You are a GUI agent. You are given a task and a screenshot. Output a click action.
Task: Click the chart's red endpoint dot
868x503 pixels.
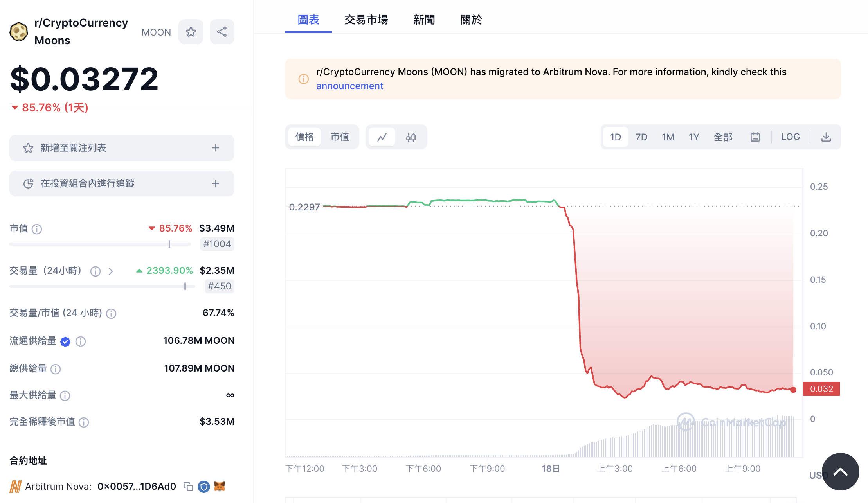tap(793, 390)
